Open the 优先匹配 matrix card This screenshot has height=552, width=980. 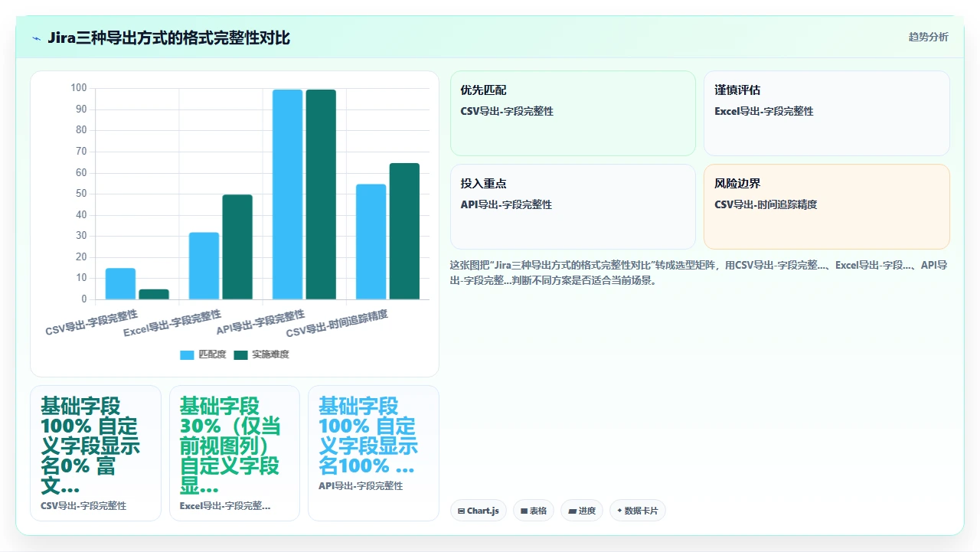[x=573, y=113]
